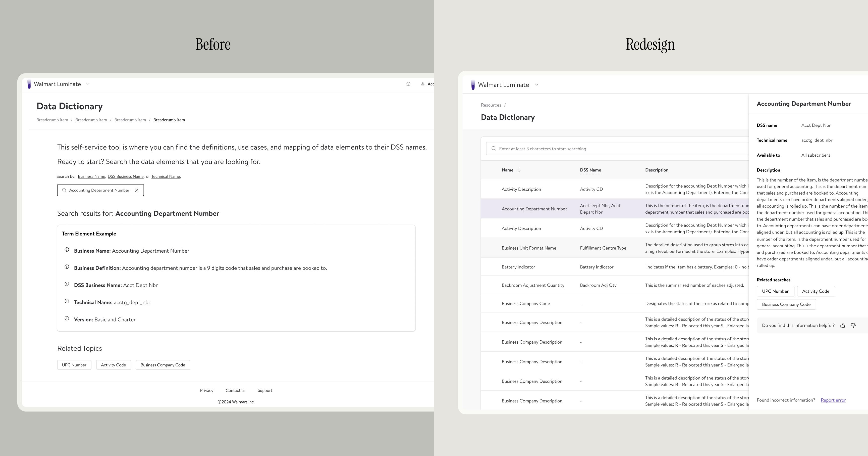Click the Walmart Luminate logo in the Before window
Screen dimensions: 868x456
coord(29,84)
